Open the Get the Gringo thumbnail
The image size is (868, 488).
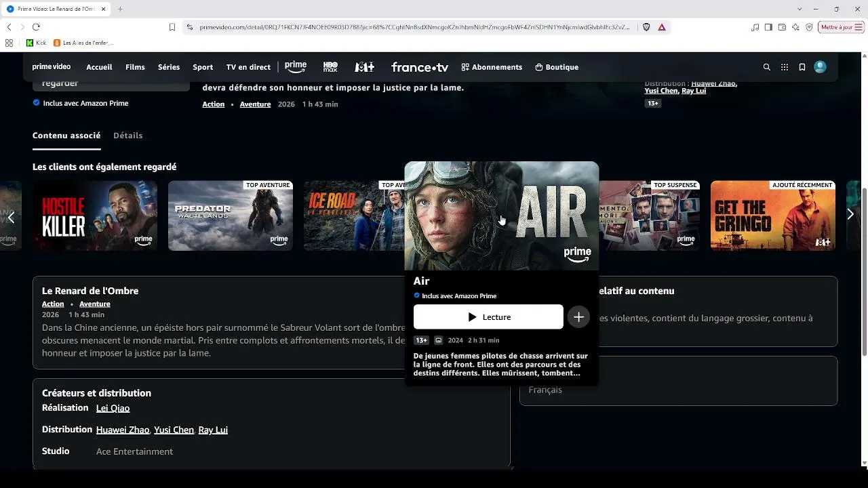tap(773, 216)
